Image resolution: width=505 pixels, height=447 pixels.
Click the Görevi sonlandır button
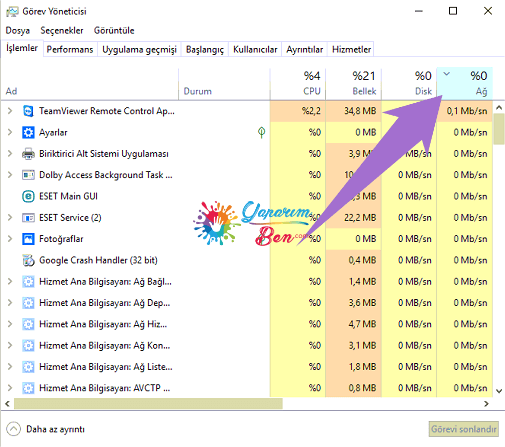pyautogui.click(x=464, y=429)
